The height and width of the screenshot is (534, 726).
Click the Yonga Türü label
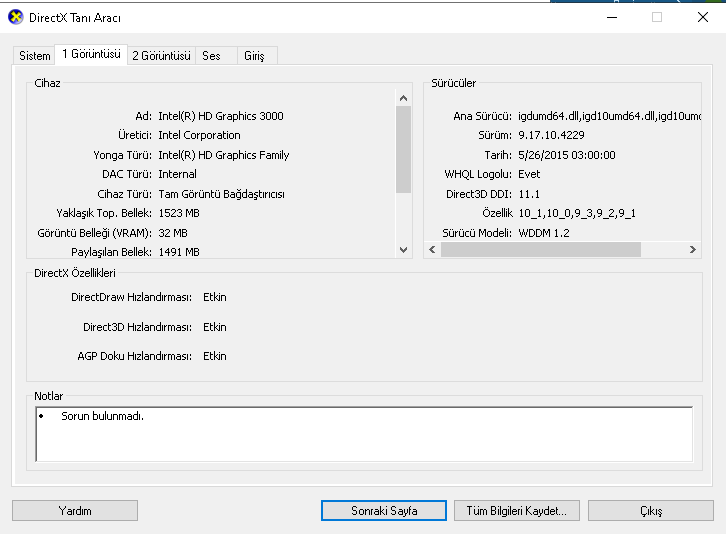122,155
